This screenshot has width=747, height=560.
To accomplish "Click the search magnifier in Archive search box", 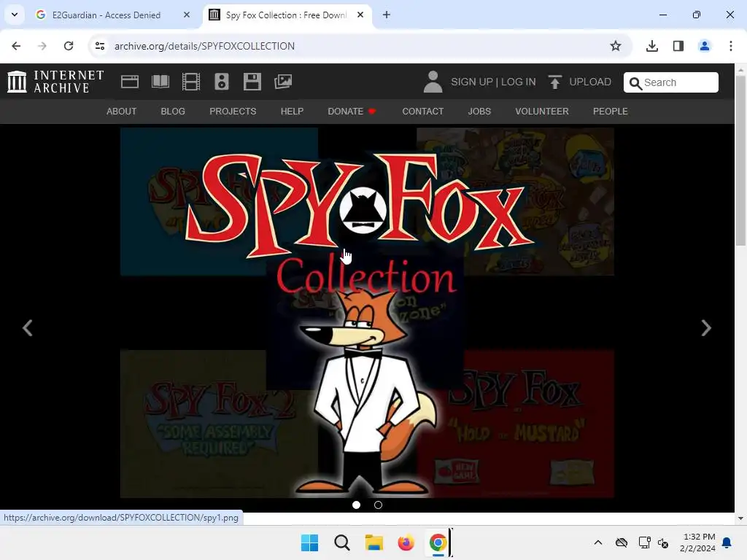I will coord(635,83).
